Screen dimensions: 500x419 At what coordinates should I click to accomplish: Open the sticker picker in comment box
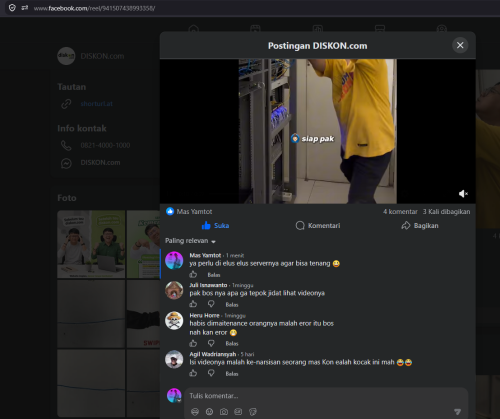point(253,412)
